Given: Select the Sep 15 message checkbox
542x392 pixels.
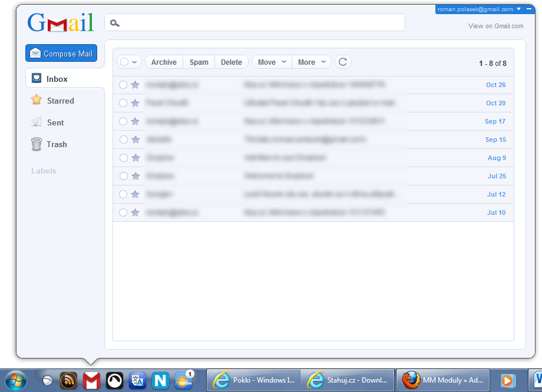Looking at the screenshot, I should pos(123,139).
